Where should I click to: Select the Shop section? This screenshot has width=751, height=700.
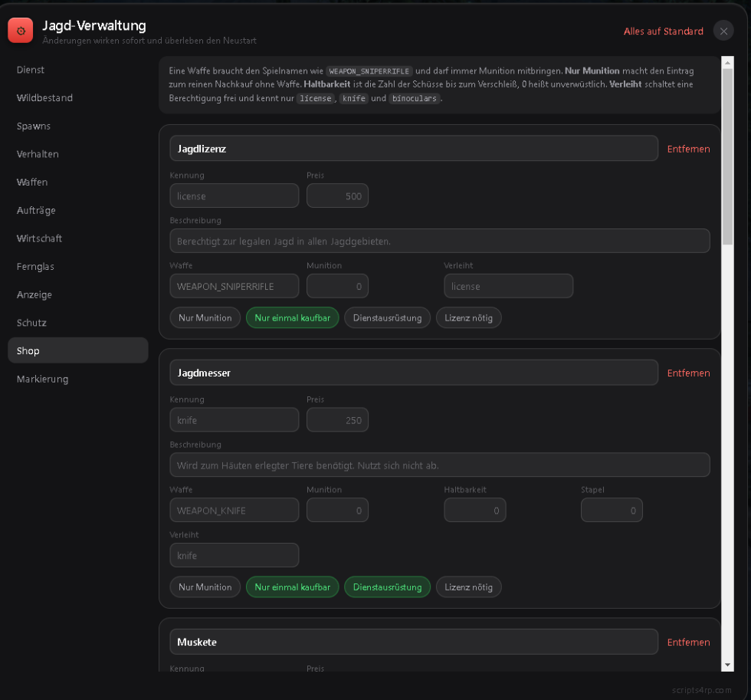[x=78, y=350]
